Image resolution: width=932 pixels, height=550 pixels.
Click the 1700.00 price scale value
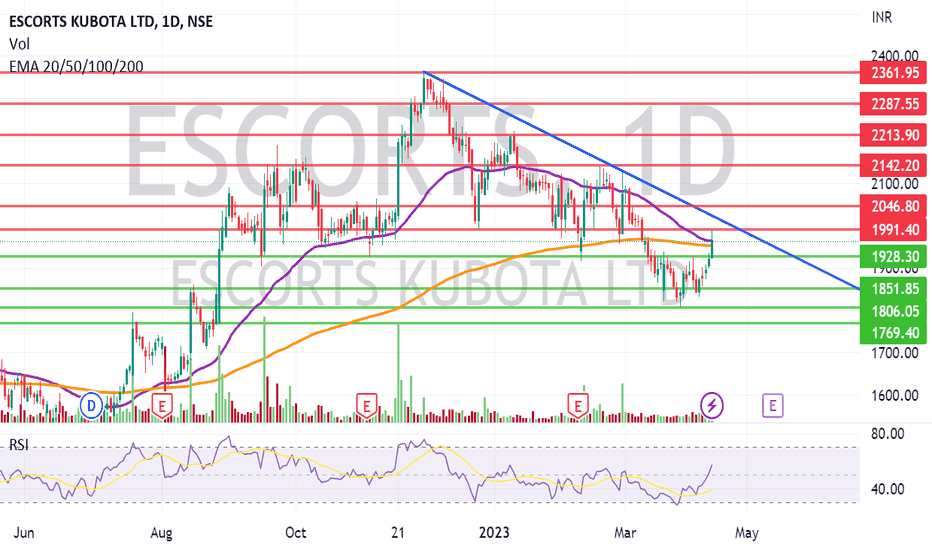click(x=895, y=353)
